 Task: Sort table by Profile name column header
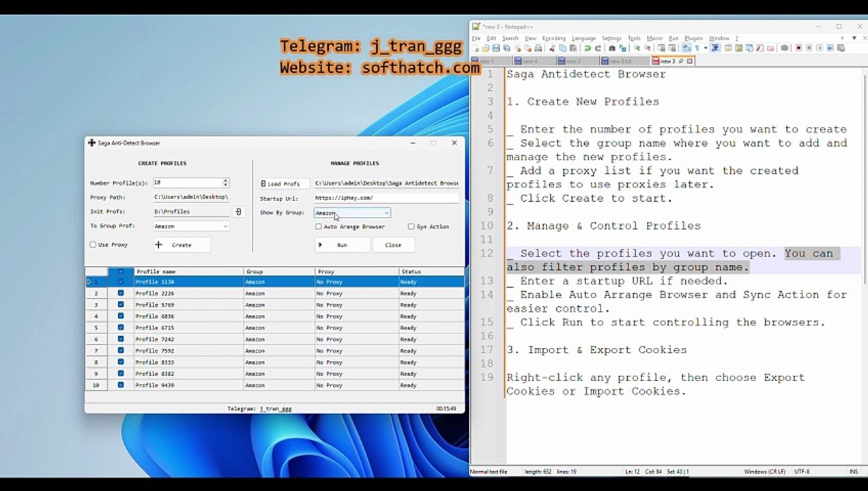pyautogui.click(x=189, y=271)
